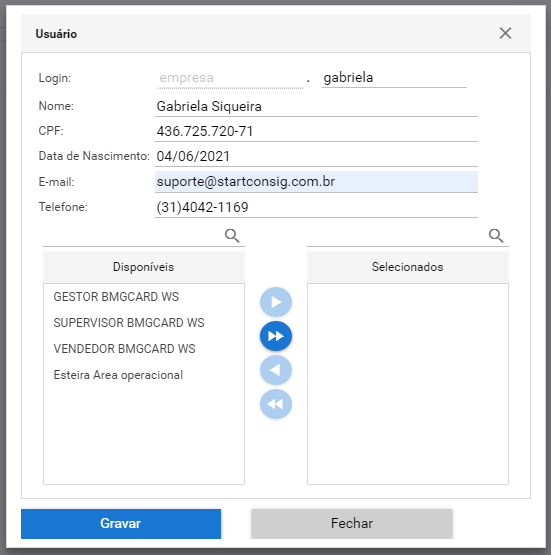
Task: Focus the gabriela login field
Action: point(394,78)
